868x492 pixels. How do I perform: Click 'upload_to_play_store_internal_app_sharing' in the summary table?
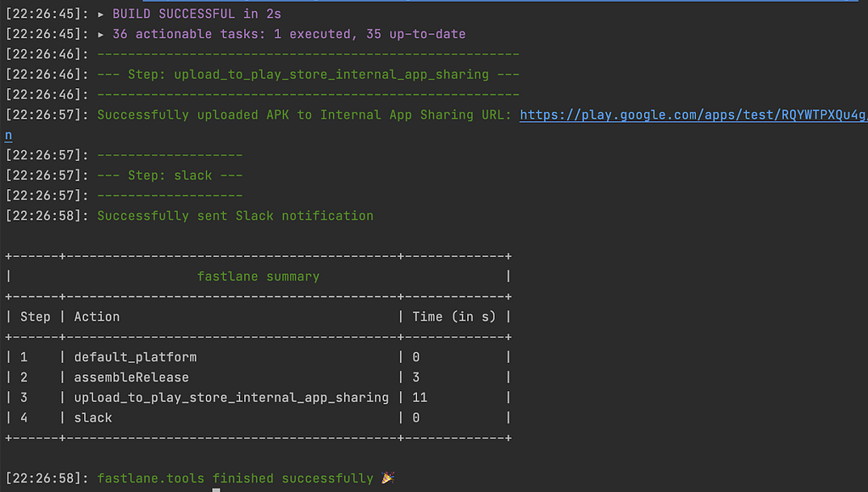pyautogui.click(x=231, y=398)
